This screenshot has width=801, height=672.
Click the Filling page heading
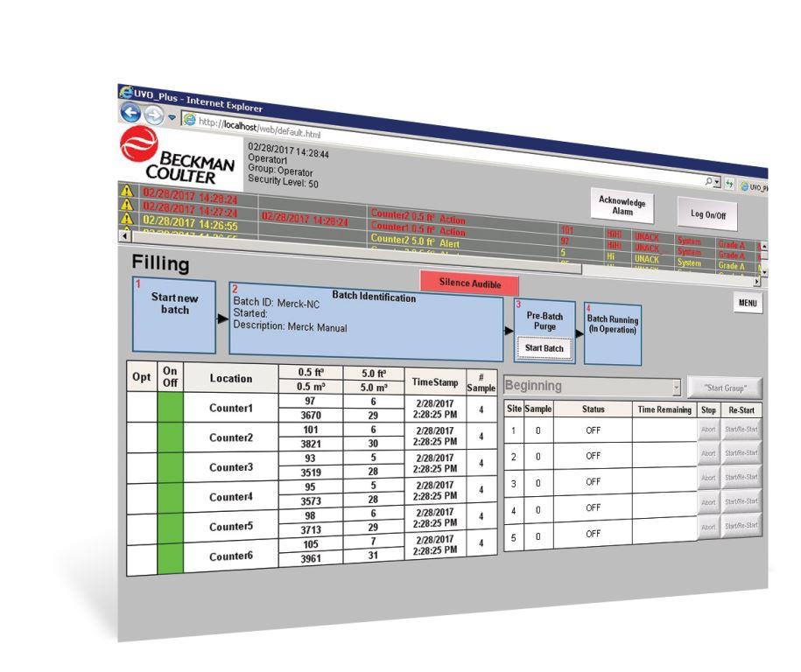160,263
